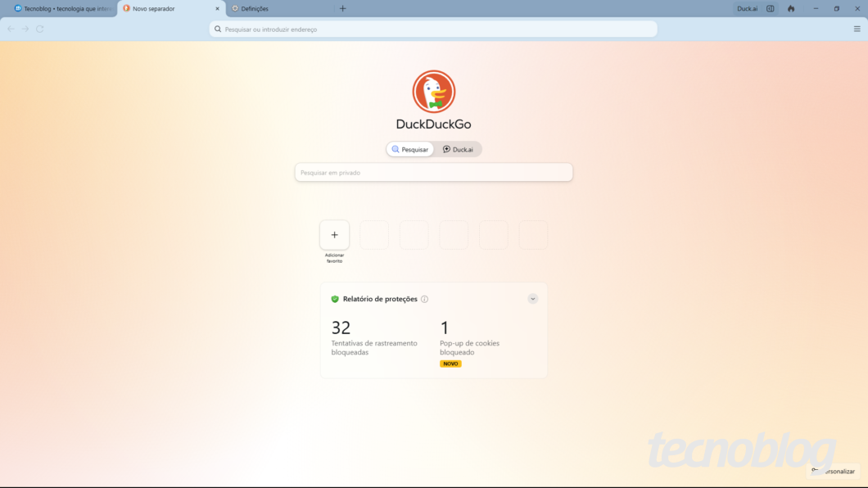This screenshot has height=488, width=868.
Task: Click the address bar magnifier icon
Action: [218, 29]
